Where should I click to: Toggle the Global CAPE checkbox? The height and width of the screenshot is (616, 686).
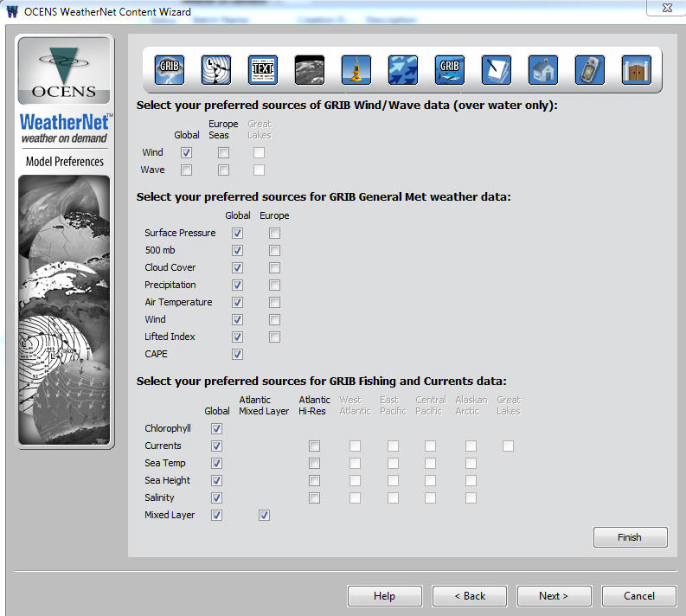pyautogui.click(x=238, y=355)
